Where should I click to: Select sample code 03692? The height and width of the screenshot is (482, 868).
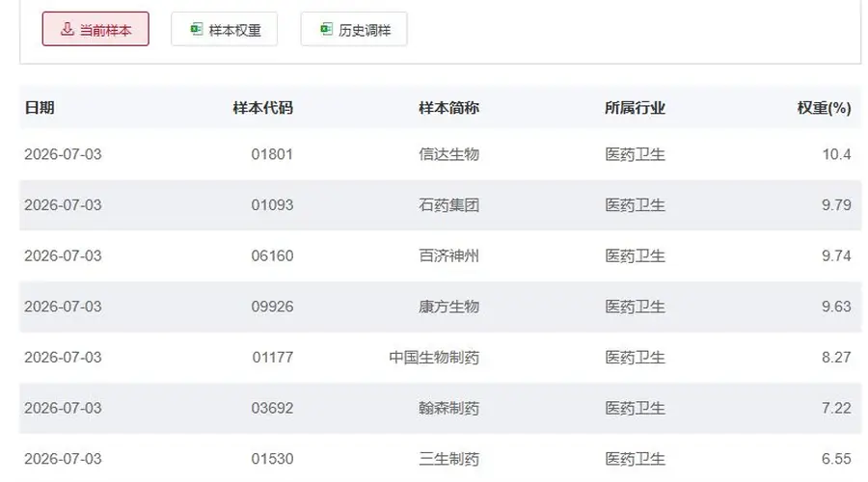pos(272,408)
